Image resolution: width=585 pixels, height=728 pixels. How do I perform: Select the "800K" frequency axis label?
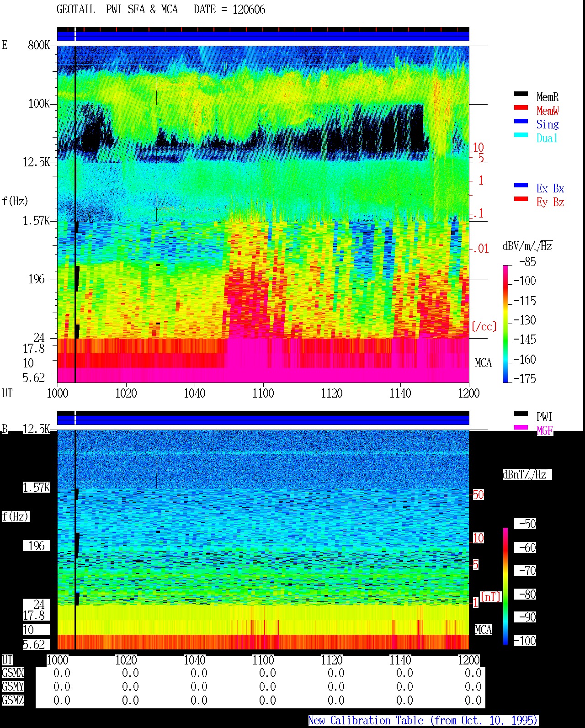point(39,45)
